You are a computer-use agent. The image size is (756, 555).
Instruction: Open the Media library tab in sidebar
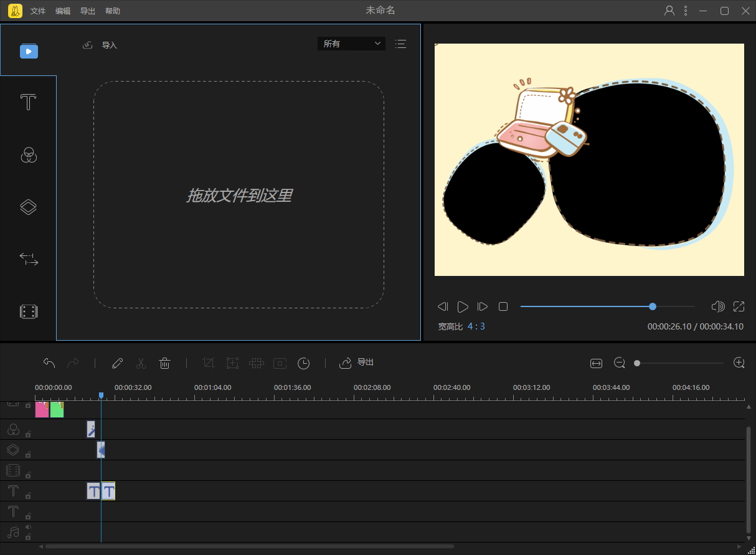coord(29,50)
